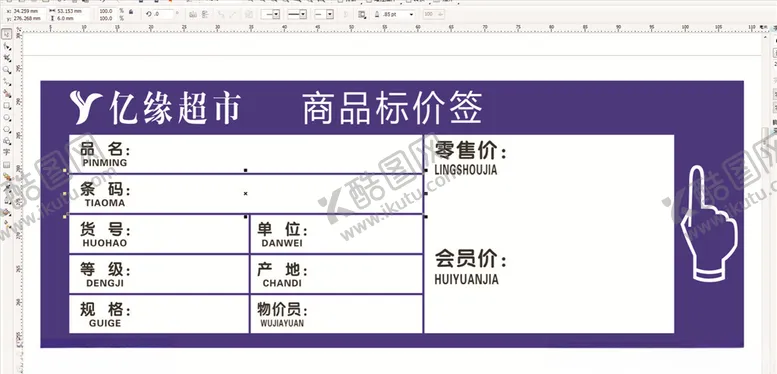Click the mirror horizontally button
Image resolution: width=777 pixels, height=374 pixels.
[193, 14]
